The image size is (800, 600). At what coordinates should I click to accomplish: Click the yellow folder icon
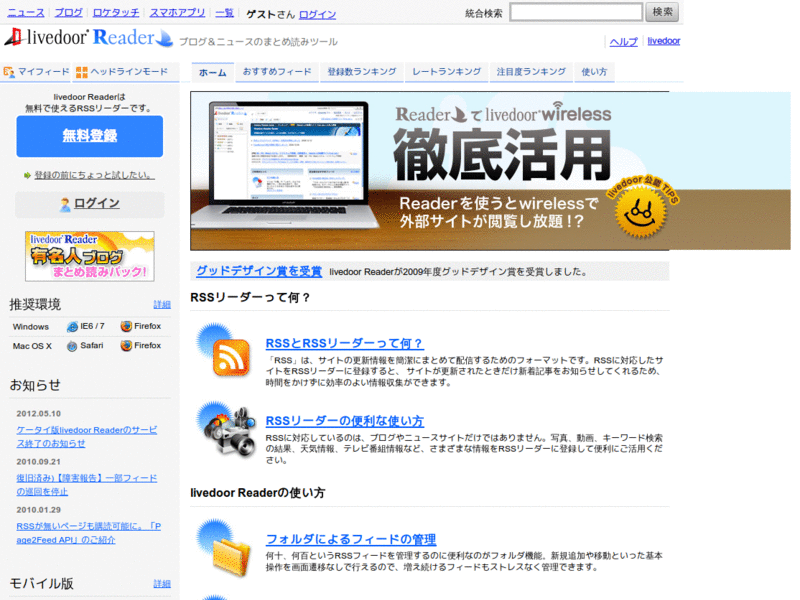(231, 558)
